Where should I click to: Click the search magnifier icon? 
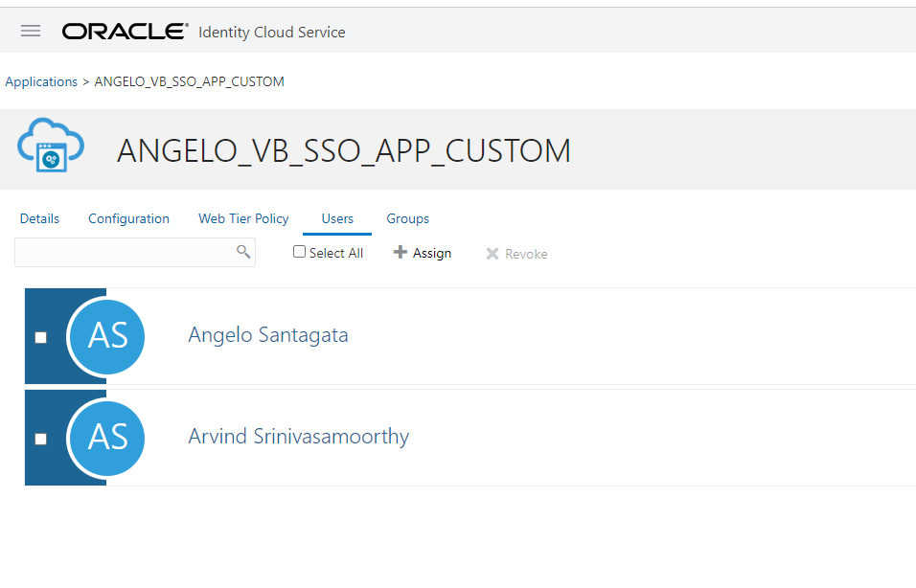point(243,252)
